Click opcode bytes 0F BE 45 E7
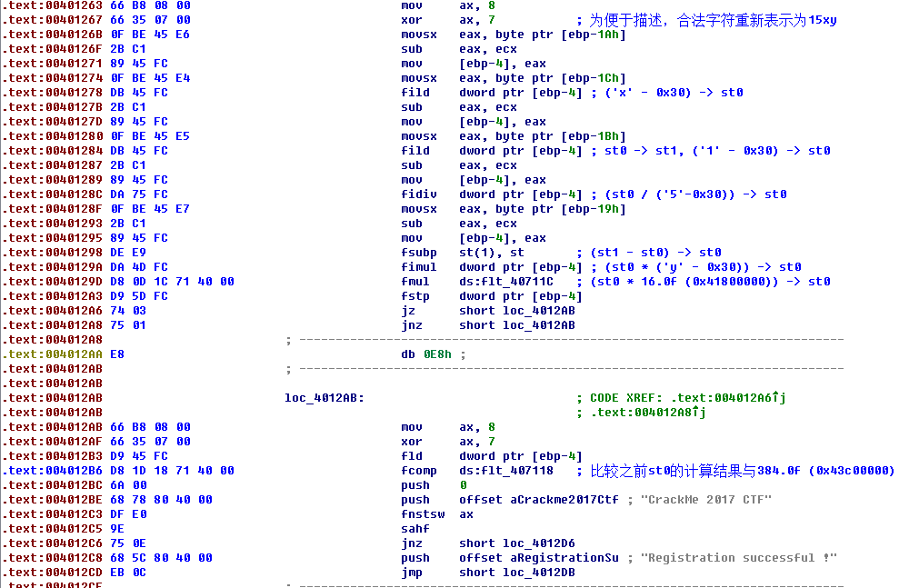899x588 pixels. tap(150, 209)
